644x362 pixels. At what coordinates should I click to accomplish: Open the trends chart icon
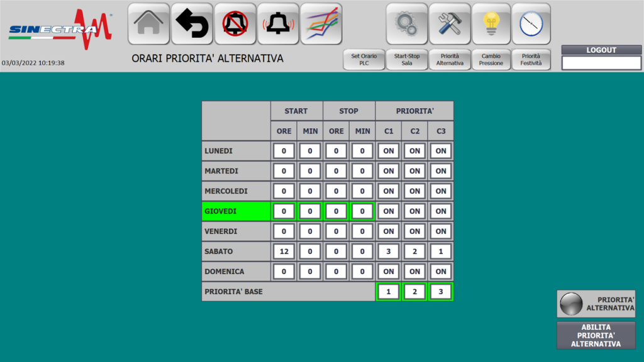tap(321, 24)
